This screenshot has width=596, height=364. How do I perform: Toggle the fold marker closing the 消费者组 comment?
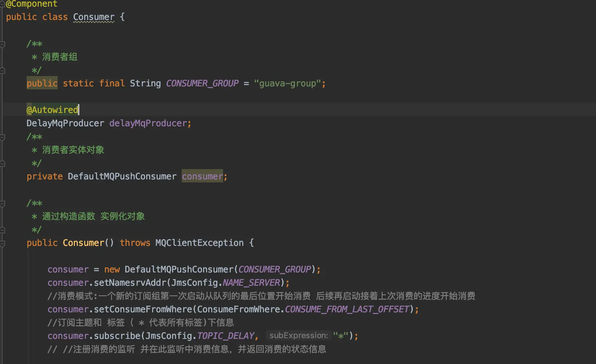click(2, 70)
